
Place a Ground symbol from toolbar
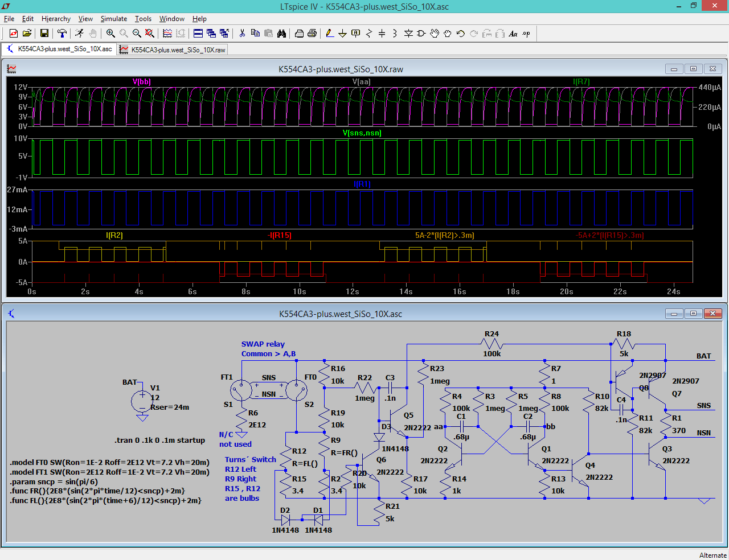(343, 34)
